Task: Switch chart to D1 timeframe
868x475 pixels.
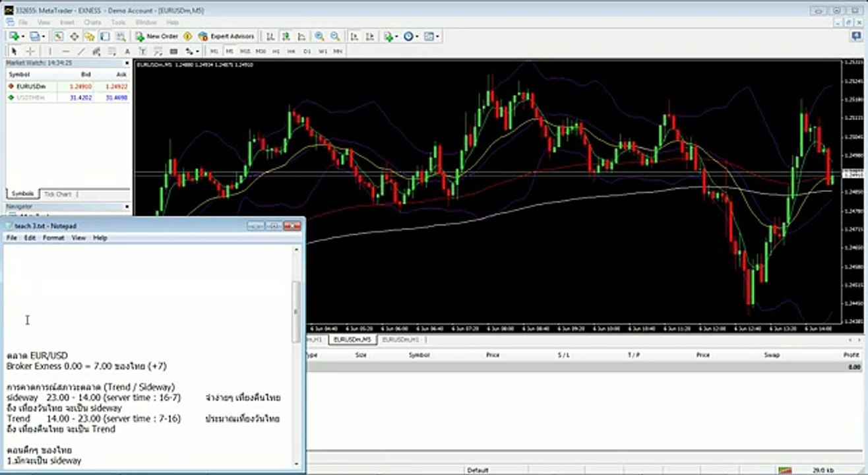Action: coord(307,51)
